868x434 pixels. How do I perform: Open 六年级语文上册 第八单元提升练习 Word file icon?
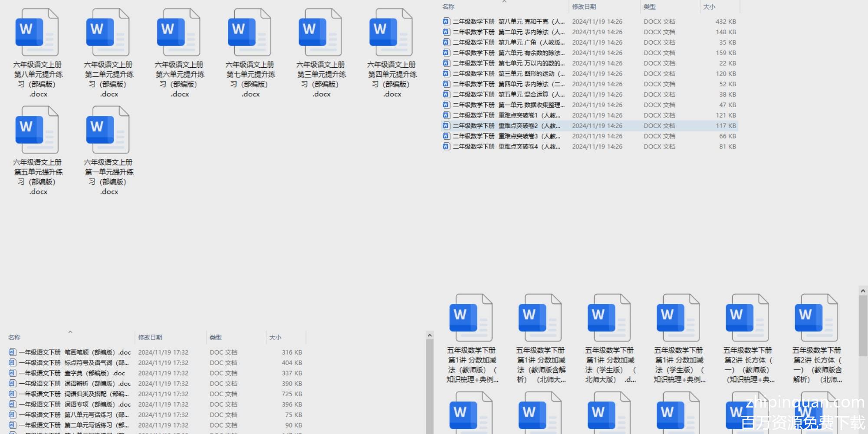37,33
